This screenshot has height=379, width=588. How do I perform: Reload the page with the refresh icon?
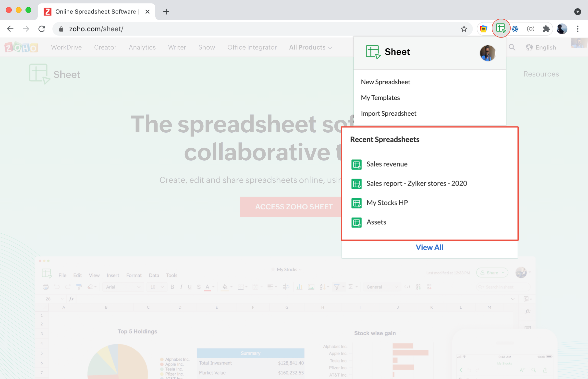click(42, 29)
